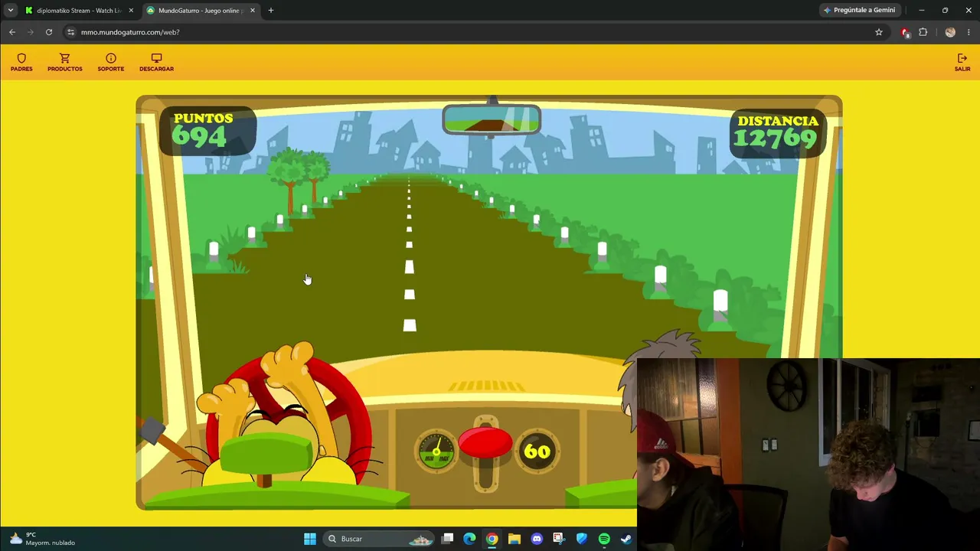Open the Chrome three-dot menu
The height and width of the screenshot is (551, 980).
969,32
